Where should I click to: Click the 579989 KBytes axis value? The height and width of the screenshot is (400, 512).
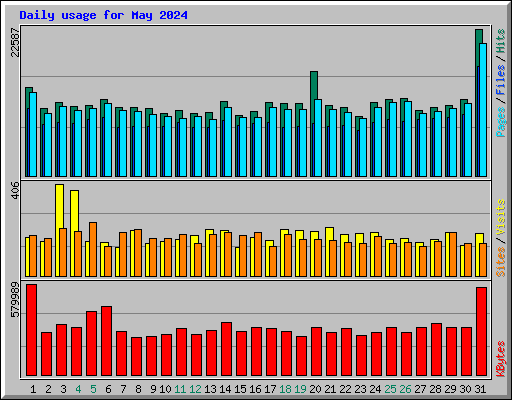(15, 300)
